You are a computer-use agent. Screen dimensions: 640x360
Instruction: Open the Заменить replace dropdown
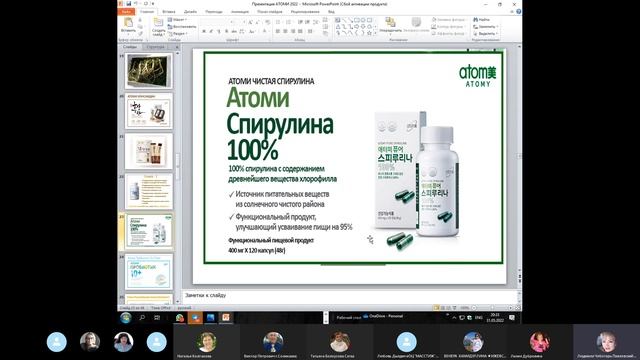(x=485, y=27)
